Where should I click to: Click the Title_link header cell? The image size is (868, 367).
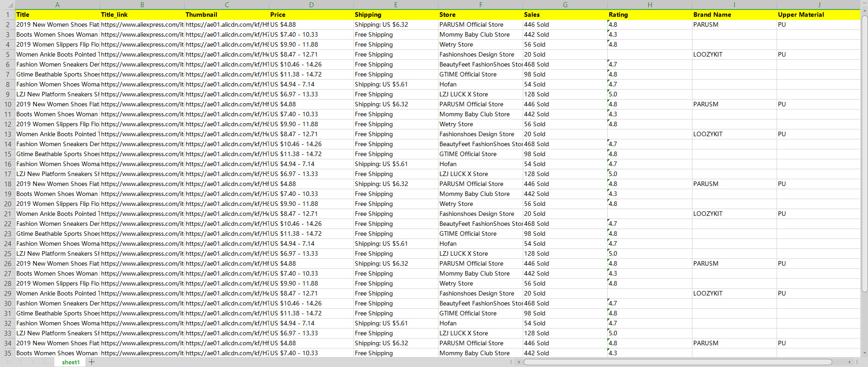point(142,14)
